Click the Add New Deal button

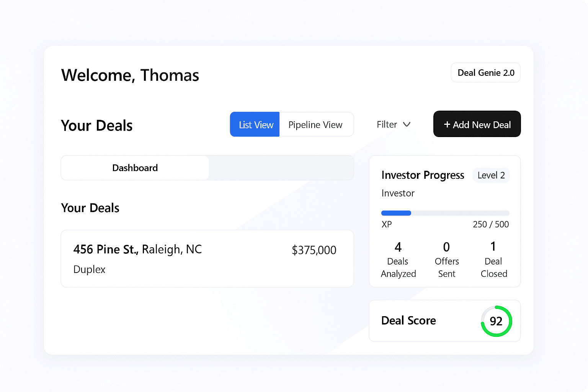tap(477, 124)
